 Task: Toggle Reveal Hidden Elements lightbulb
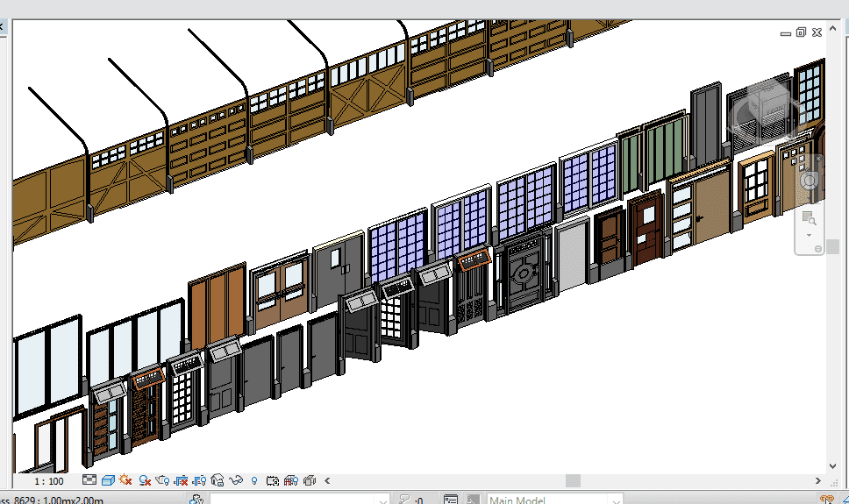tap(254, 480)
